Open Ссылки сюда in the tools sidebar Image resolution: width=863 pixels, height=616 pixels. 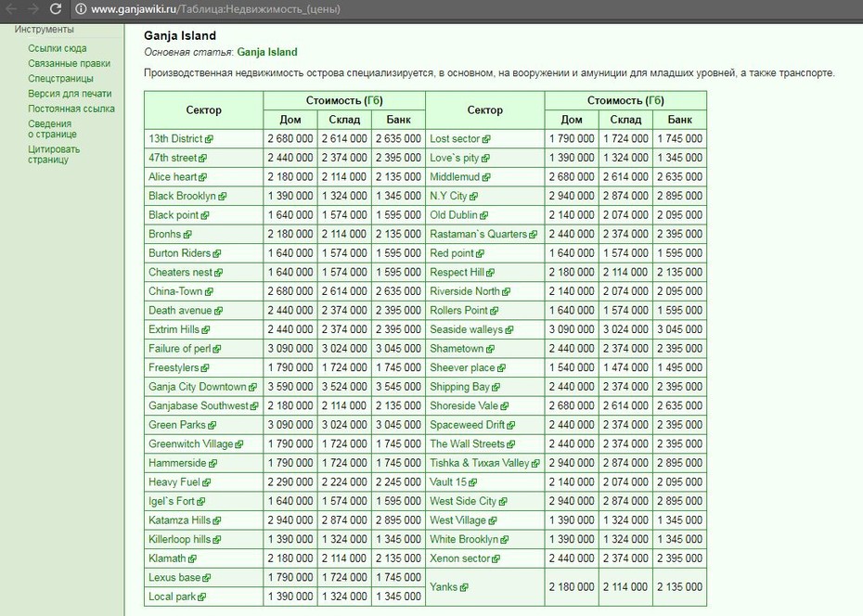[58, 48]
